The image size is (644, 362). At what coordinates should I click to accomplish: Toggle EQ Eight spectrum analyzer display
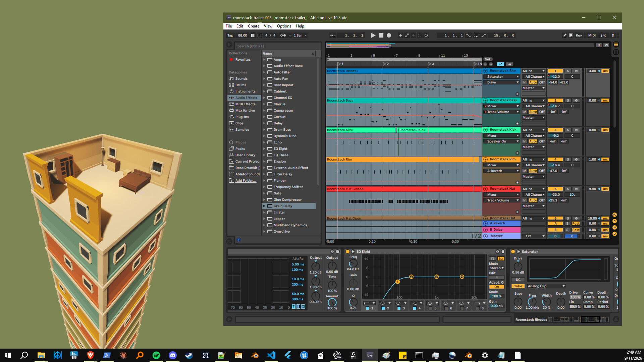(501, 259)
